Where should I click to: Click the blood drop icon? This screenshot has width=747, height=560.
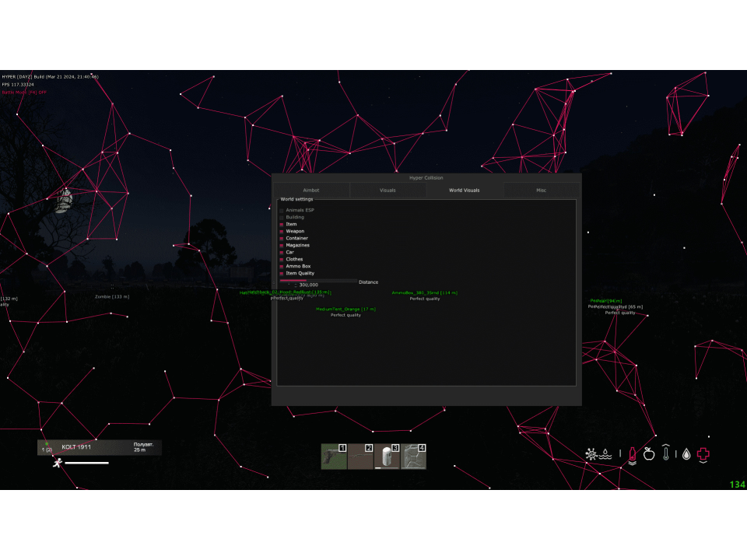click(686, 454)
